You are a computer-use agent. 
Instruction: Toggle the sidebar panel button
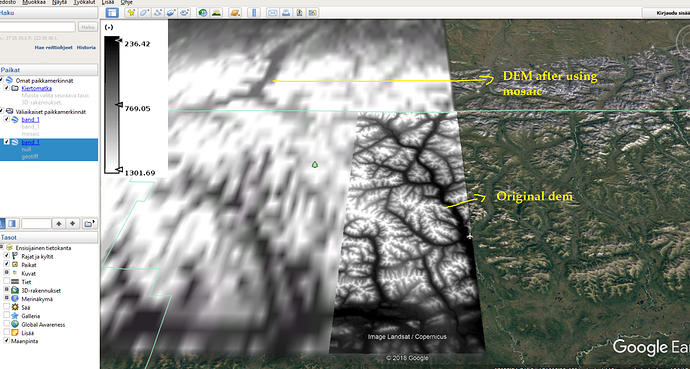coord(112,13)
